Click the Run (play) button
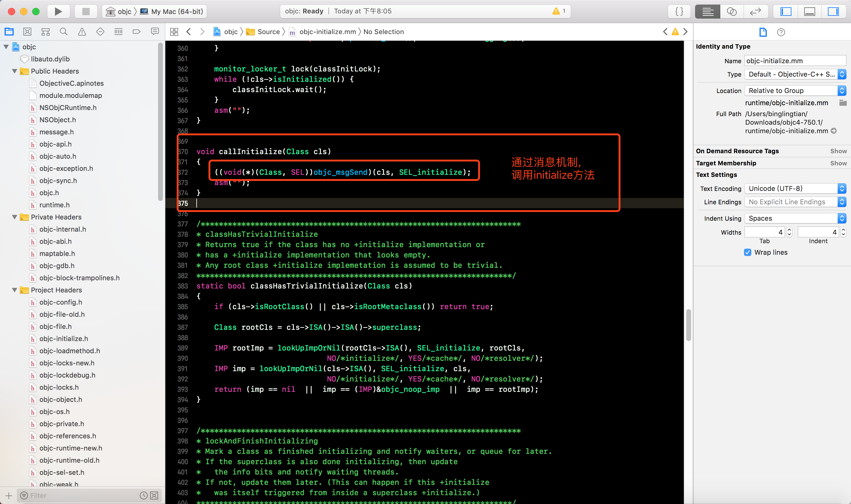Viewport: 851px width, 504px height. coord(58,11)
